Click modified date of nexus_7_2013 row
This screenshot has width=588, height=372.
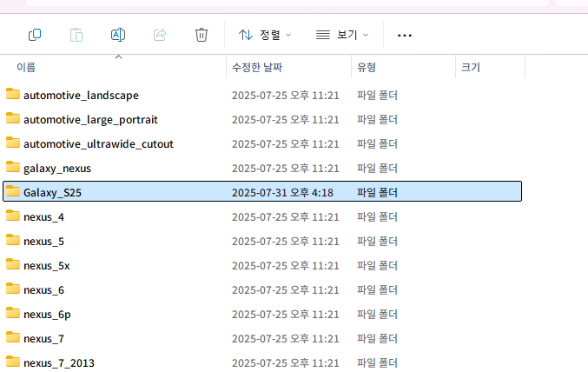[286, 363]
